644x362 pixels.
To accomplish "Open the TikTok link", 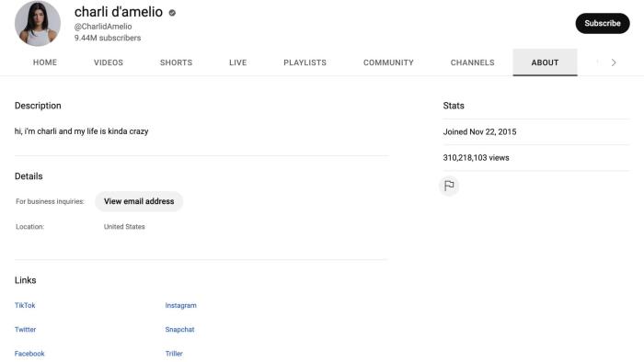I will (25, 305).
